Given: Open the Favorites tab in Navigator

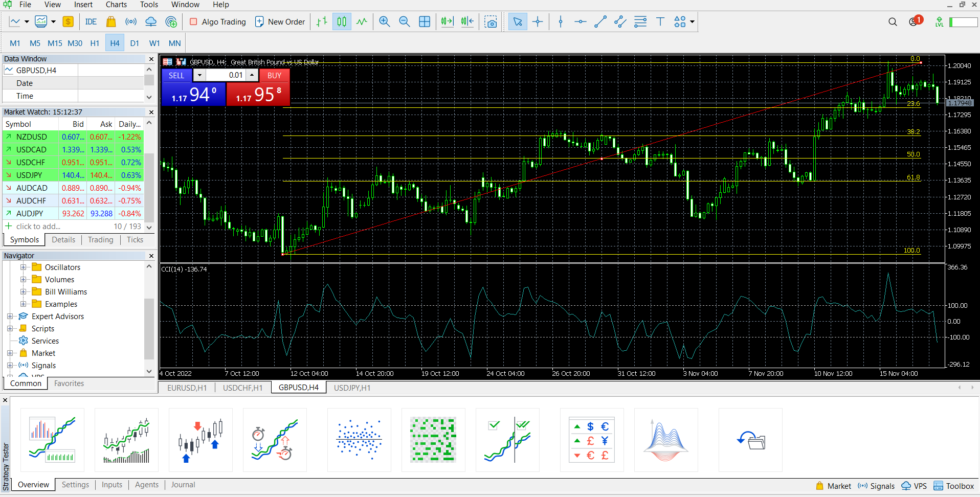Looking at the screenshot, I should [x=69, y=383].
